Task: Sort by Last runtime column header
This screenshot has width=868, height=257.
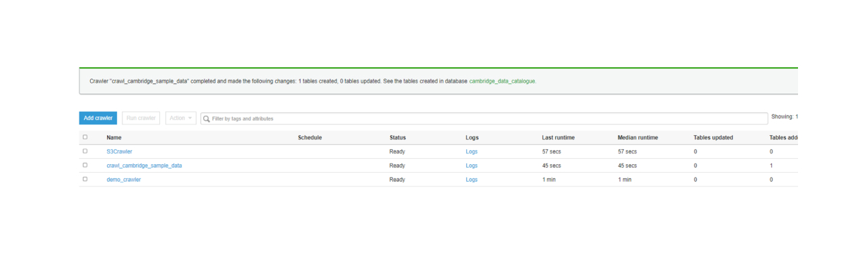Action: click(x=558, y=137)
